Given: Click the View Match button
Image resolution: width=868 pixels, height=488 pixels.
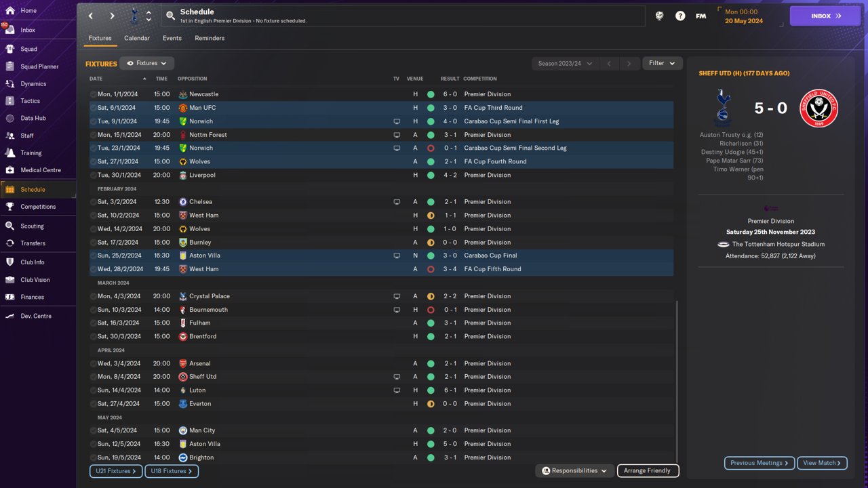Looking at the screenshot, I should click(822, 463).
